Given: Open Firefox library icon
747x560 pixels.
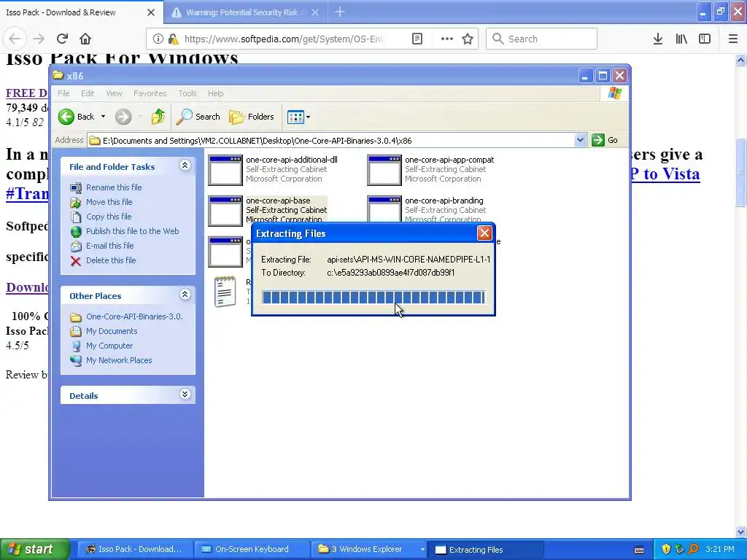Looking at the screenshot, I should click(x=681, y=39).
